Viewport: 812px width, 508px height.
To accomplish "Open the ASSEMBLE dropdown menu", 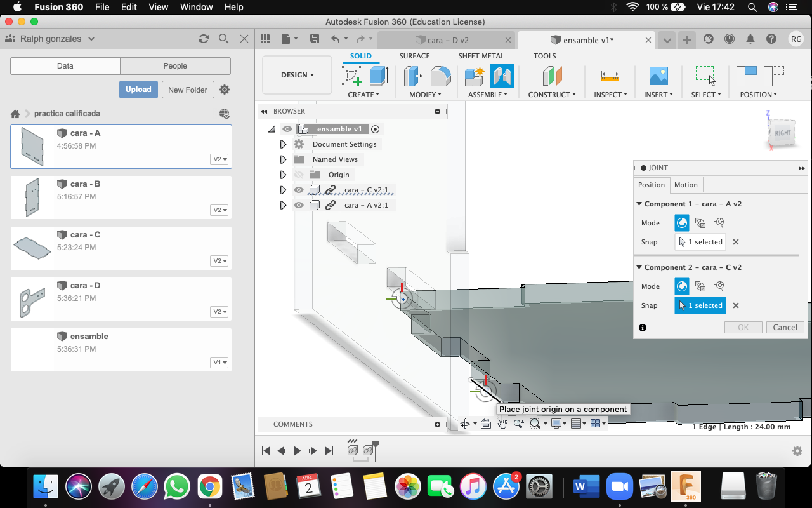I will coord(488,95).
